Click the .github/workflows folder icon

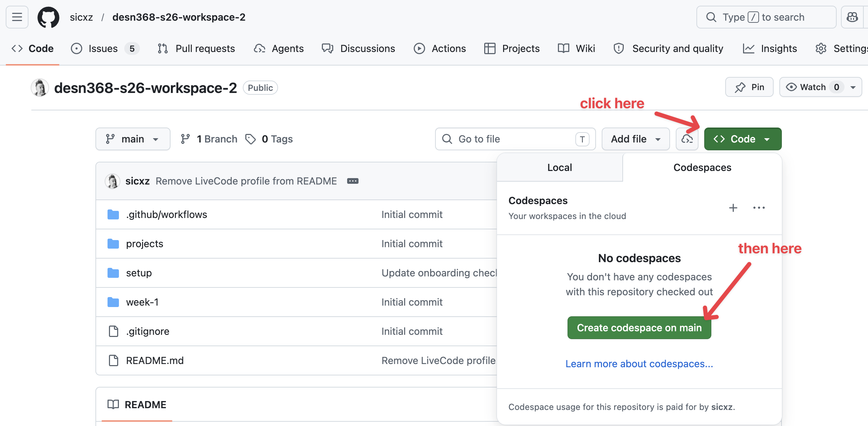point(113,214)
